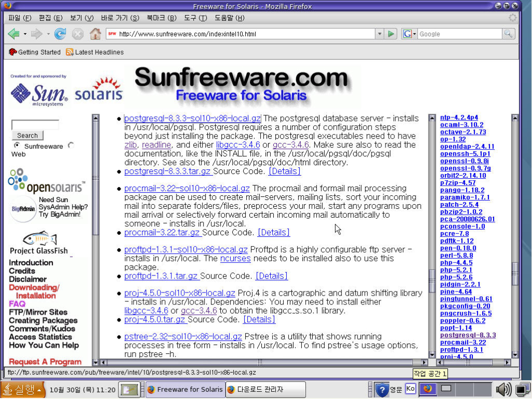Click the taskbar notepad launcher icon
532x399 pixels.
pos(129,390)
